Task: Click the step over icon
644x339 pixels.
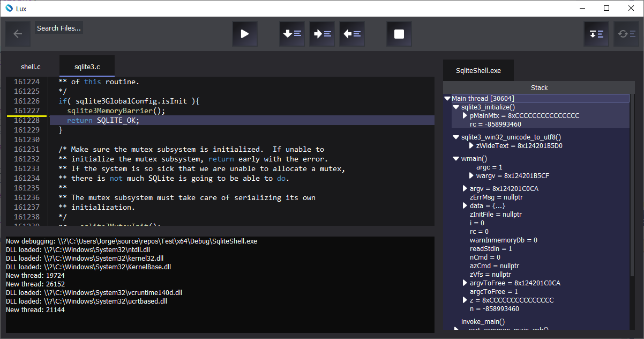Action: click(x=322, y=34)
